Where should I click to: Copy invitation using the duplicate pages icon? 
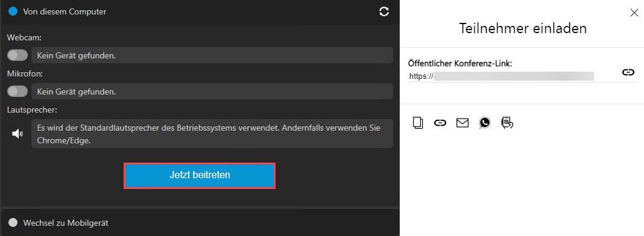(418, 123)
